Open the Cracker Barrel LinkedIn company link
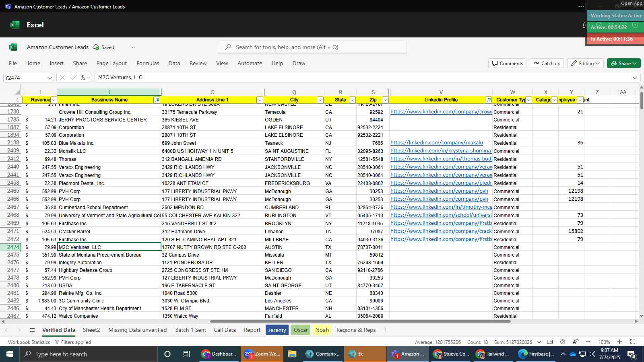The image size is (644, 362). click(x=441, y=231)
